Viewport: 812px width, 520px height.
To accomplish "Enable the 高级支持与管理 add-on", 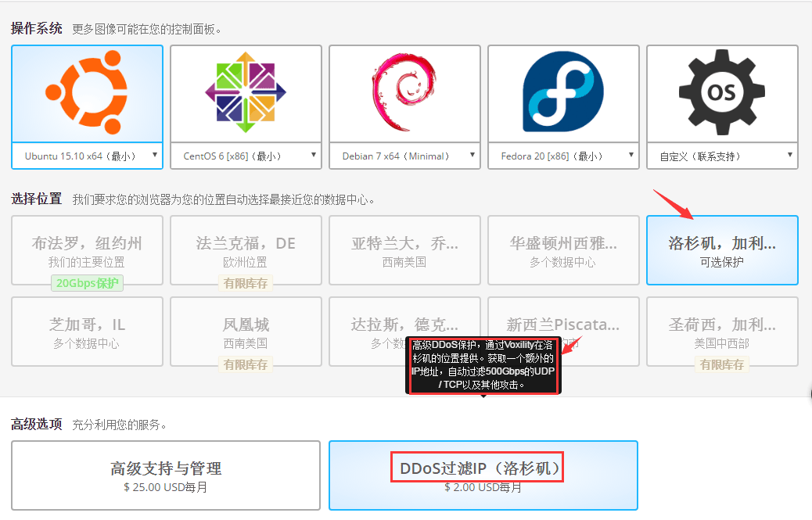I will (166, 475).
